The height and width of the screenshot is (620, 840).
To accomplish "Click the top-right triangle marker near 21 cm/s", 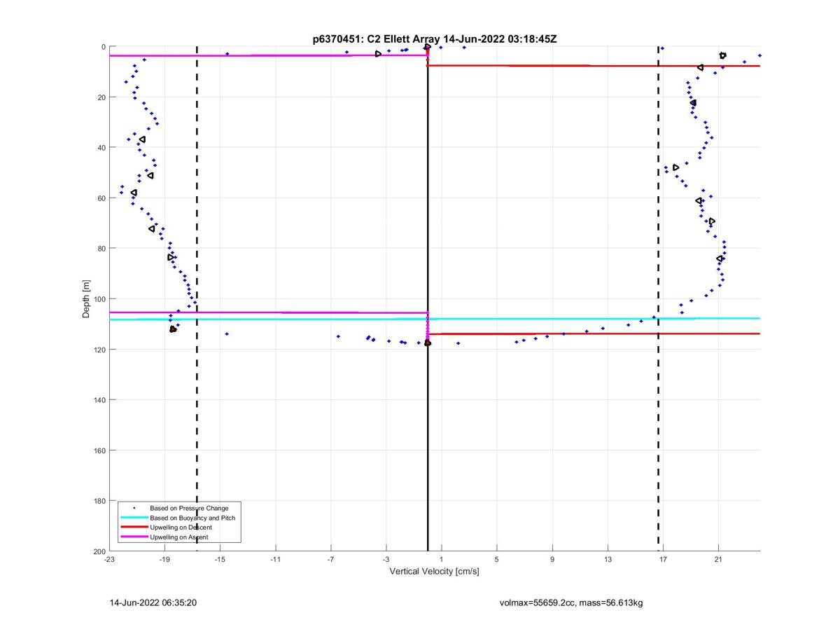I will [723, 55].
